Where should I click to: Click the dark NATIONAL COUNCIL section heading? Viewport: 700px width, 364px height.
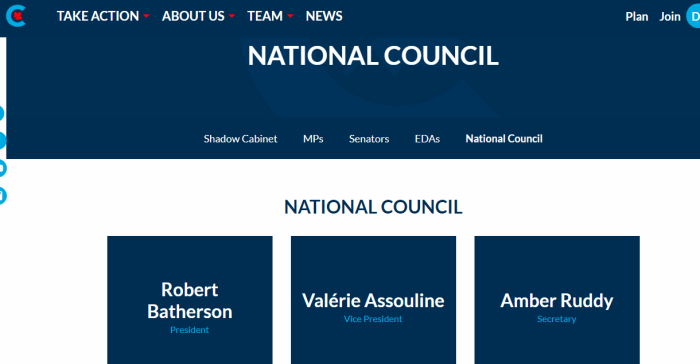(x=373, y=207)
